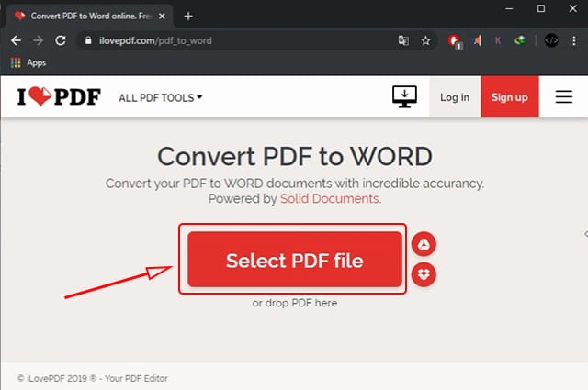The image size is (588, 390).
Task: Select the Convert PDF to Word tab
Action: (x=89, y=17)
